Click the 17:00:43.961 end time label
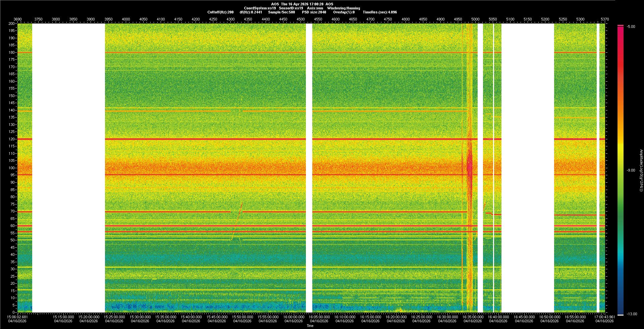The height and width of the screenshot is (329, 644). coord(605,317)
